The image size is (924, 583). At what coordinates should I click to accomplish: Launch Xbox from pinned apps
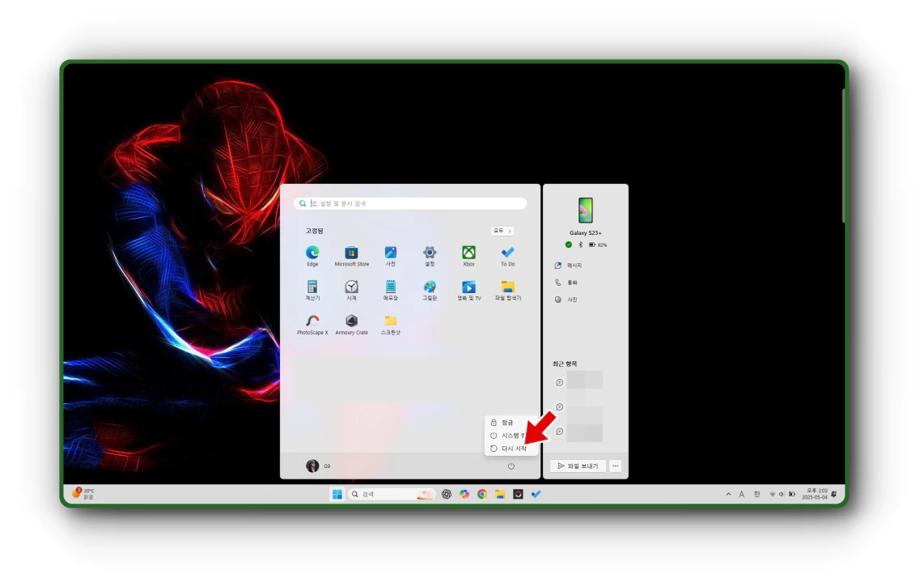pos(468,256)
